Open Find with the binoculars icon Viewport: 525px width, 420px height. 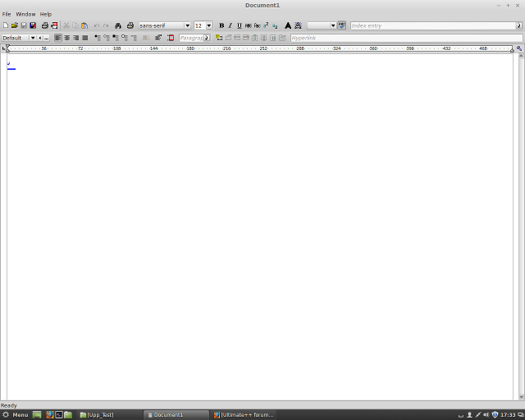point(118,25)
